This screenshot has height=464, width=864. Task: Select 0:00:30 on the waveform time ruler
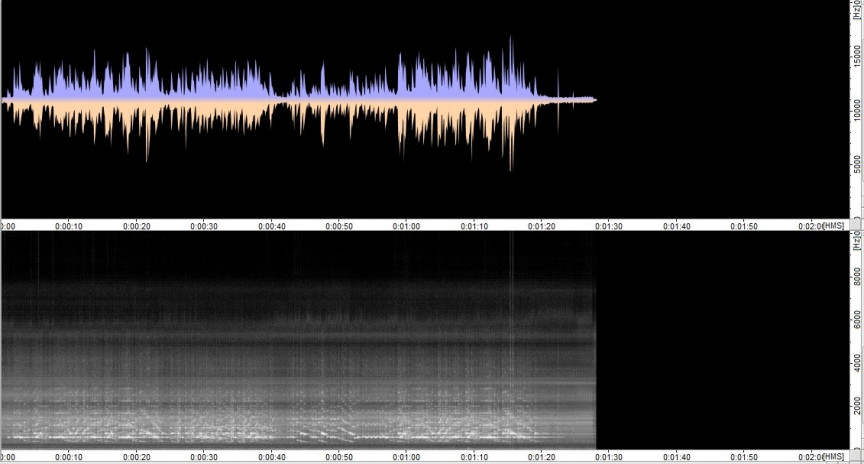coord(204,226)
